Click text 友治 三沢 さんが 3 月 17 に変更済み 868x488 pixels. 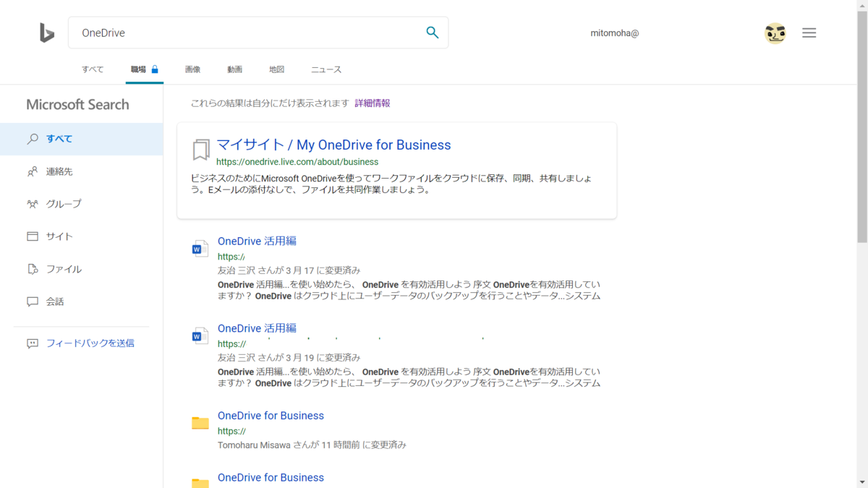click(289, 270)
